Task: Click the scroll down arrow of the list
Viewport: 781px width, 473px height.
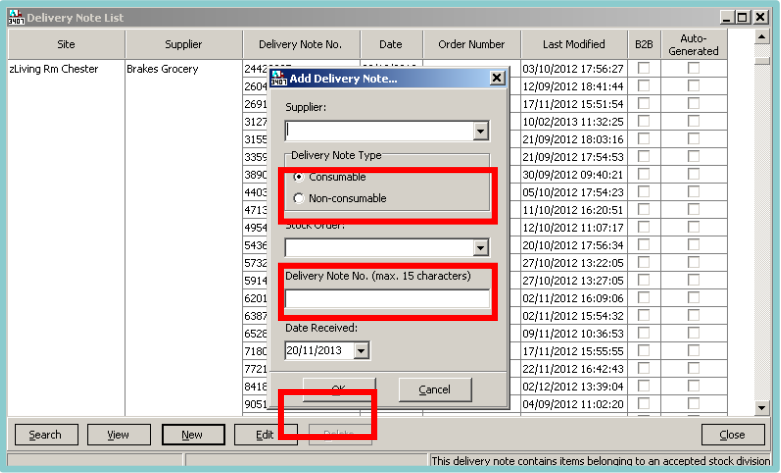Action: point(763,408)
